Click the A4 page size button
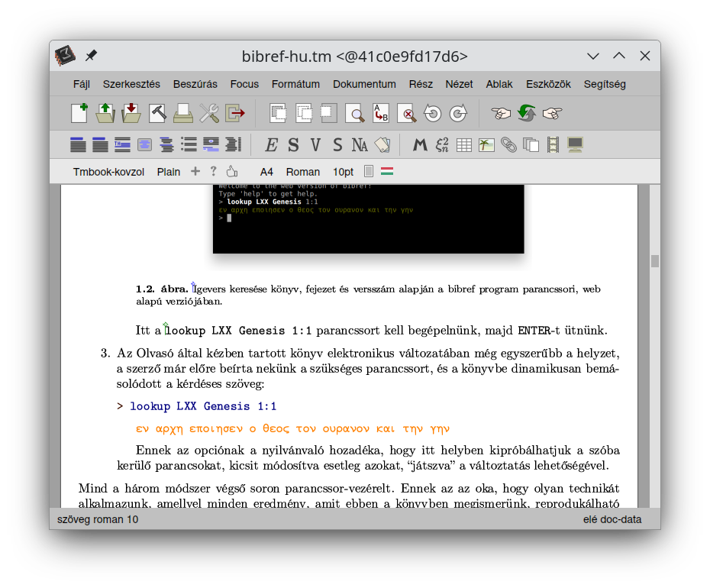The width and height of the screenshot is (710, 588). click(x=266, y=172)
